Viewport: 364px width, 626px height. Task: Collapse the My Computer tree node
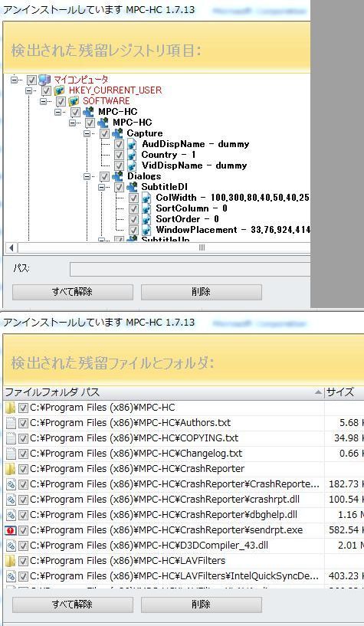click(15, 80)
